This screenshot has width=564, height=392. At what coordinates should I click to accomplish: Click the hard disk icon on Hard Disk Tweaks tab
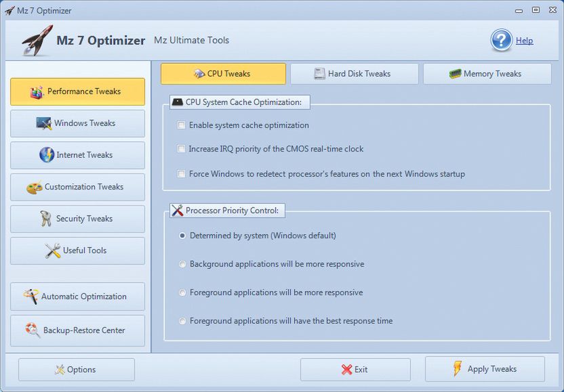point(319,74)
